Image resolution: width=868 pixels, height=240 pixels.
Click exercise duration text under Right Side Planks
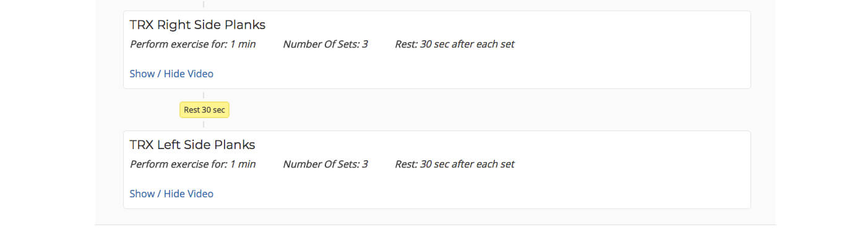pos(192,44)
